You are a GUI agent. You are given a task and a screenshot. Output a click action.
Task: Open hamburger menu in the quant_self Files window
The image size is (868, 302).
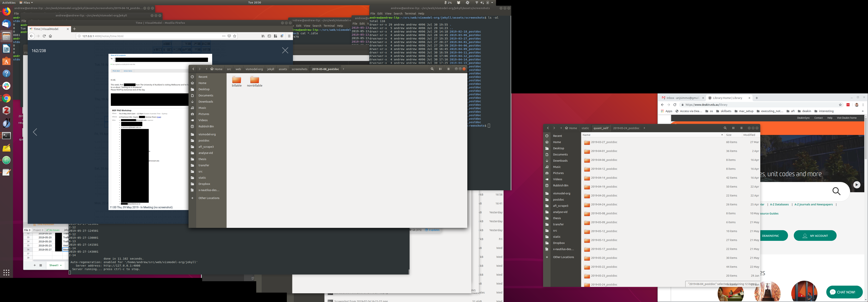tap(741, 128)
